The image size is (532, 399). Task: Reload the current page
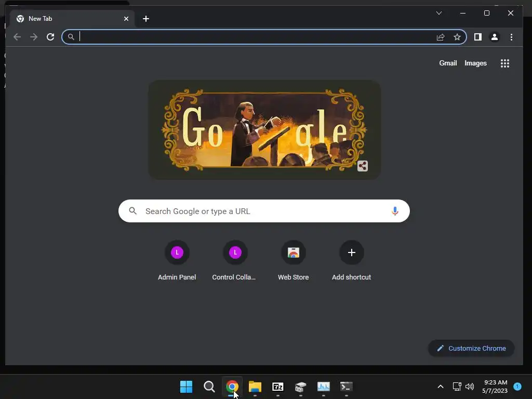[x=50, y=37]
